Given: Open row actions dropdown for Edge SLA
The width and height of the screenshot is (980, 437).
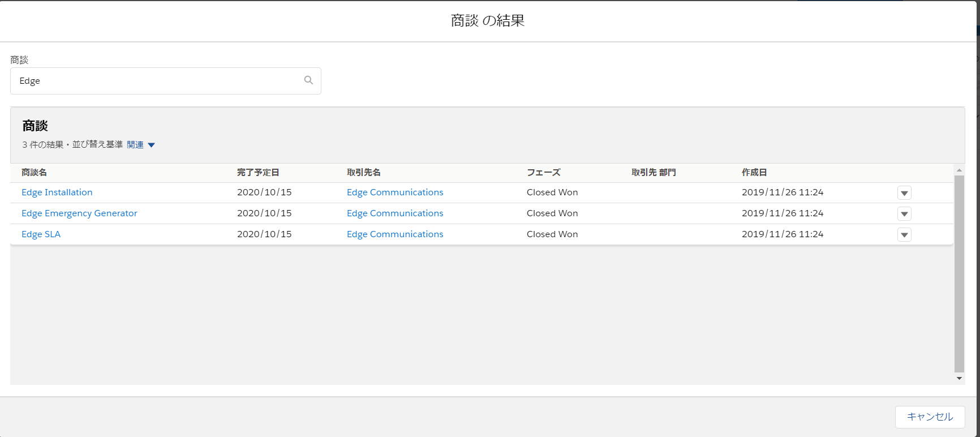Looking at the screenshot, I should pyautogui.click(x=904, y=235).
